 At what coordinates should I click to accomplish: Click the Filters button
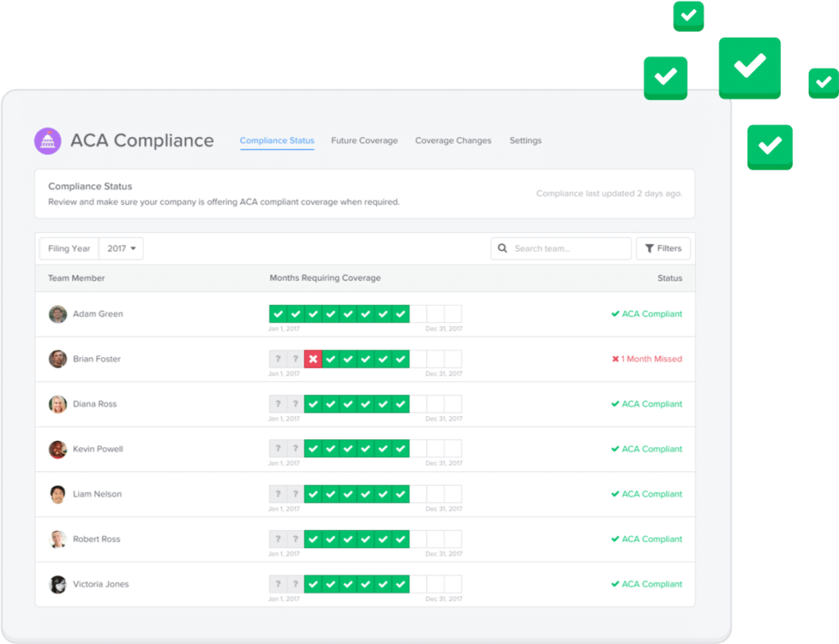tap(663, 248)
